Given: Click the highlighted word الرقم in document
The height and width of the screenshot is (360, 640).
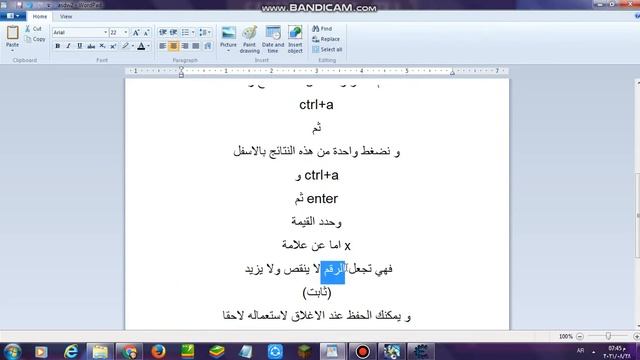Looking at the screenshot, I should click(x=333, y=272).
